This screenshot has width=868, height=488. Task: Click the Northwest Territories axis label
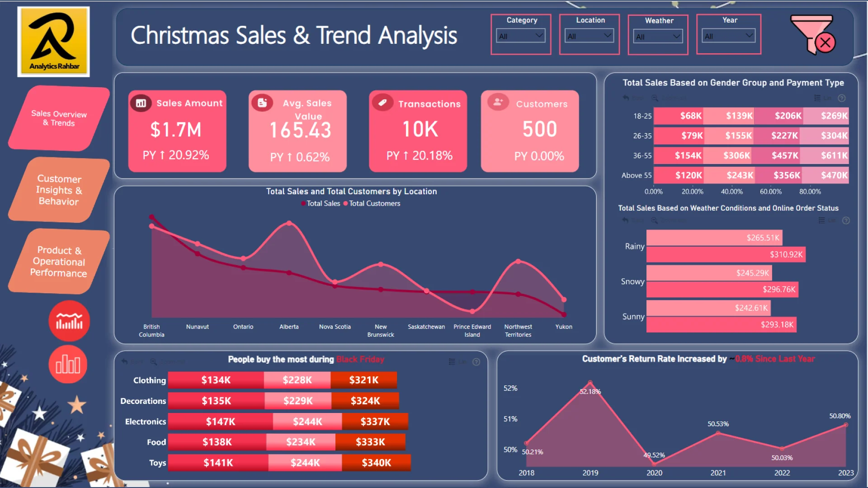[518, 331]
